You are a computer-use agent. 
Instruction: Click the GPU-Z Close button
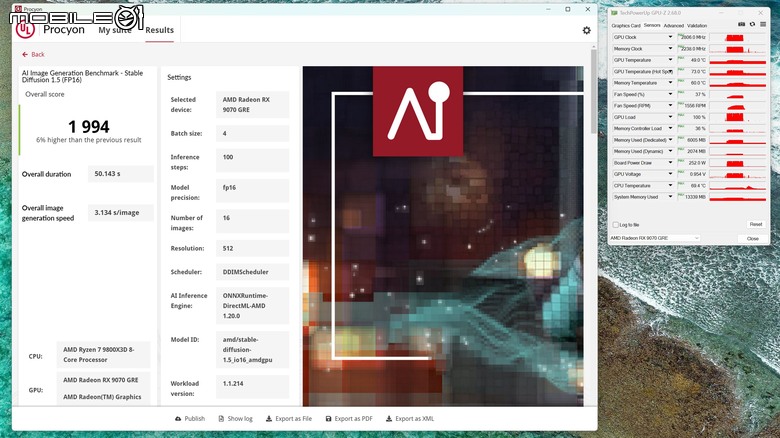pos(753,238)
